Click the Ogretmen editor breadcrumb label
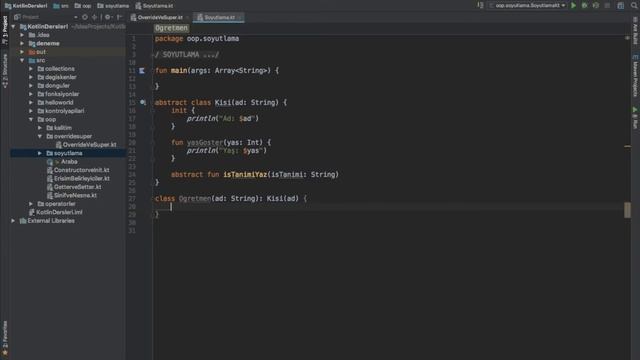The height and width of the screenshot is (360, 640). (171, 28)
